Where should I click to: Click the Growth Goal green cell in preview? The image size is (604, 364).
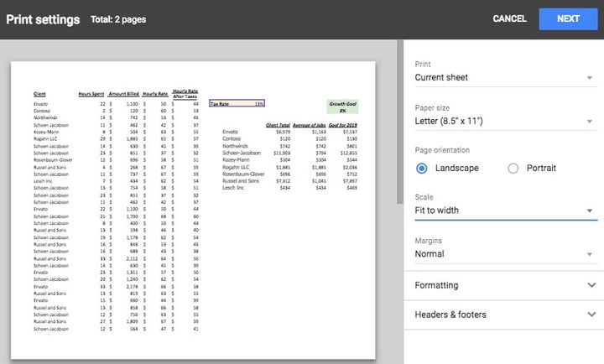[x=342, y=107]
